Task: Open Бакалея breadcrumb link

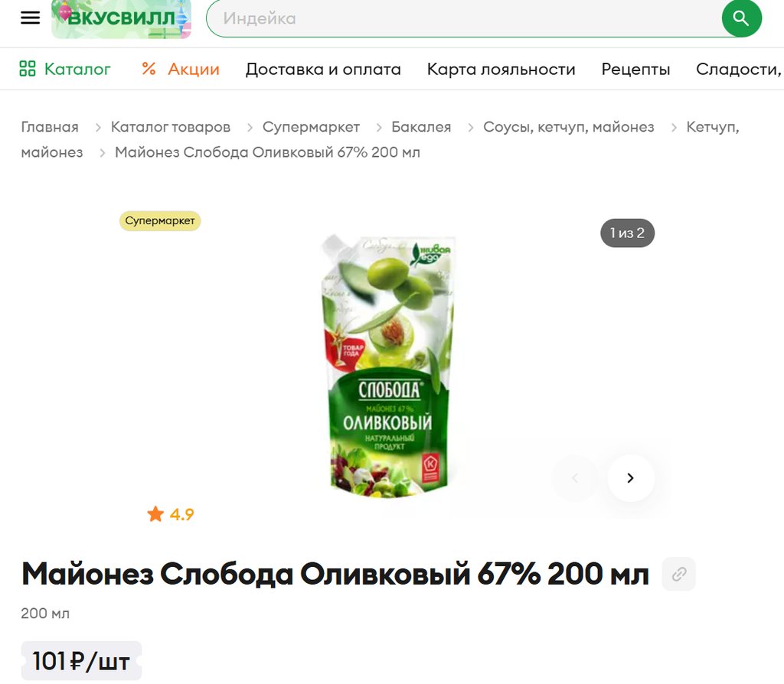Action: click(421, 127)
